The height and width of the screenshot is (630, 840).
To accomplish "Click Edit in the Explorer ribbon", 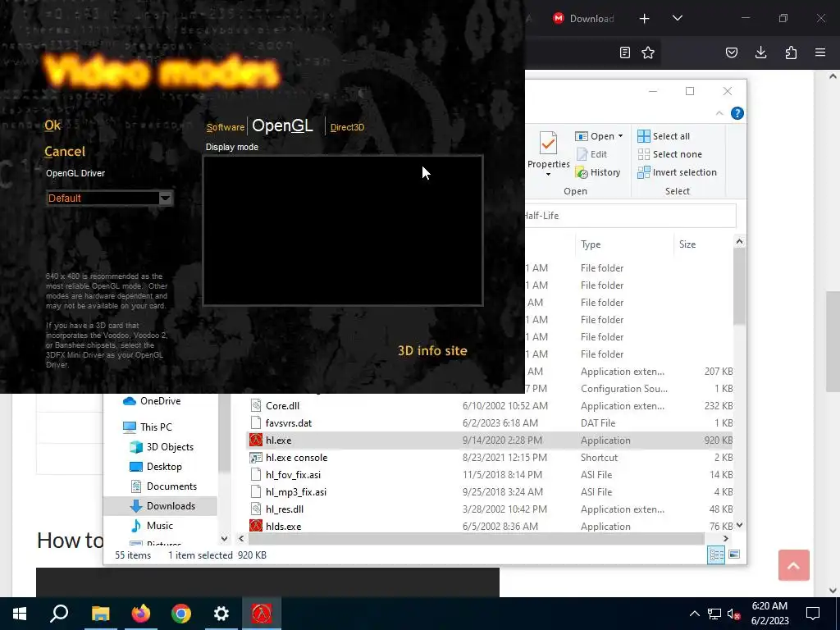I will pyautogui.click(x=591, y=154).
